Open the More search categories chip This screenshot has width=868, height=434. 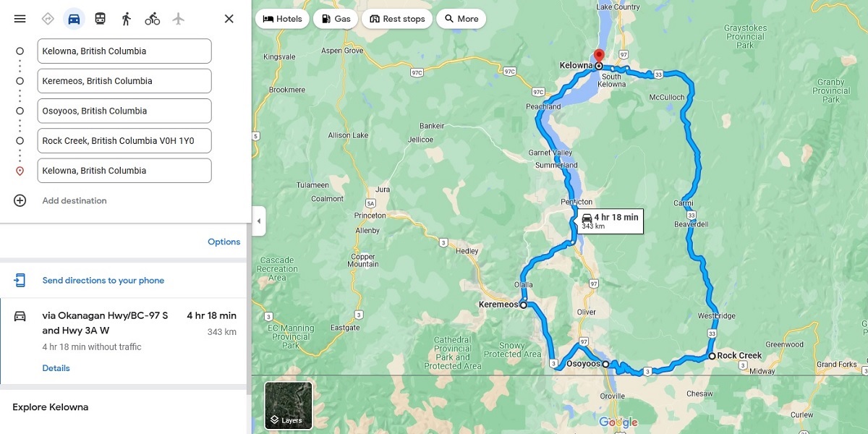tap(461, 19)
